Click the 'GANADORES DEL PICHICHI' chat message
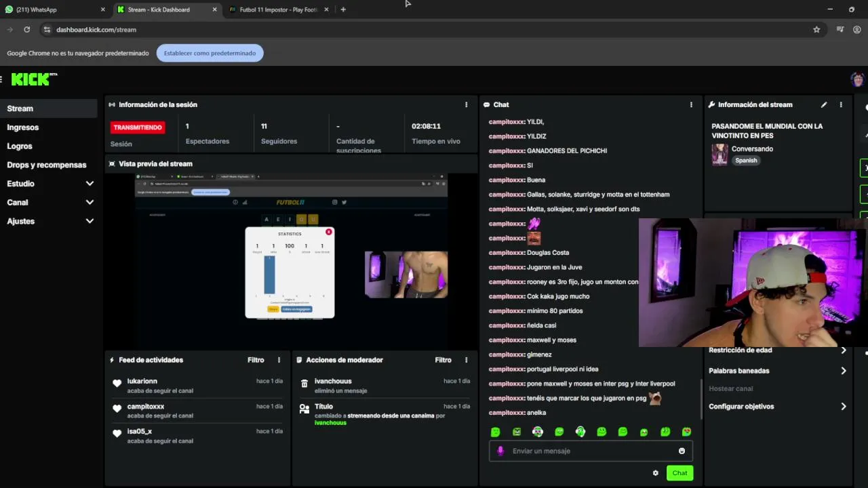Image resolution: width=868 pixels, height=488 pixels. pyautogui.click(x=567, y=151)
